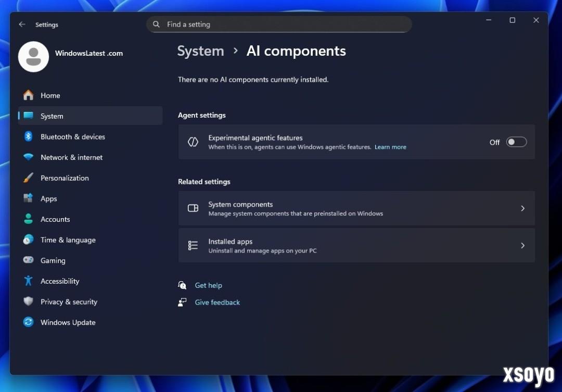
Task: Click the Learn more link
Action: click(x=390, y=147)
